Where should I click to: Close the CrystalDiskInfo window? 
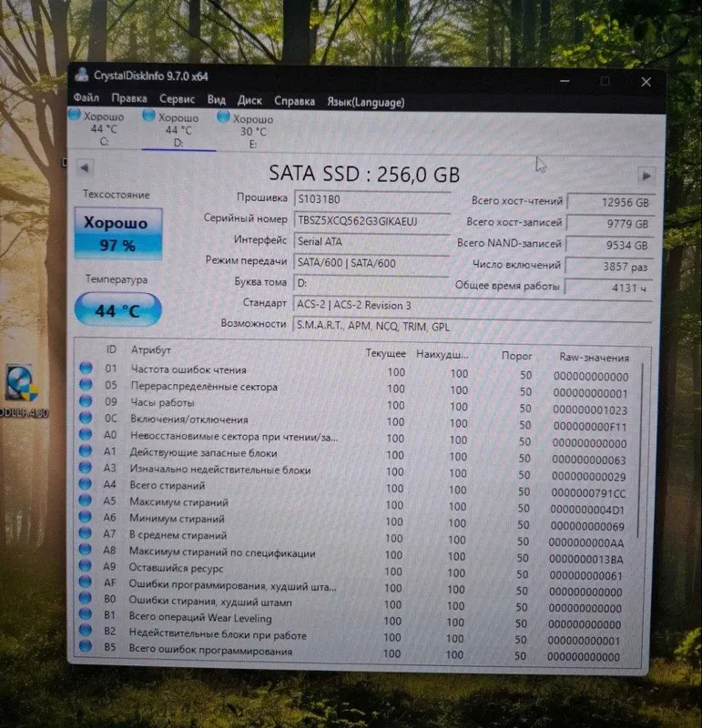(x=646, y=82)
